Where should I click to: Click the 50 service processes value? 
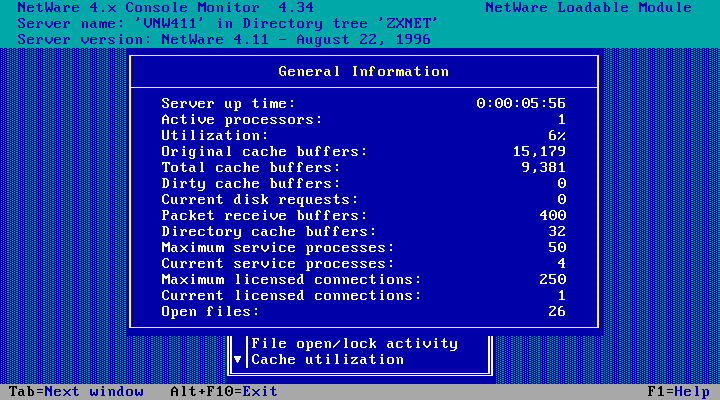tap(557, 248)
